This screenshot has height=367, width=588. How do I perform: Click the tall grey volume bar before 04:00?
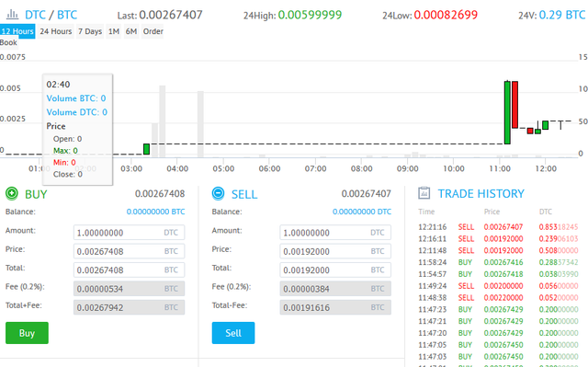(x=163, y=121)
